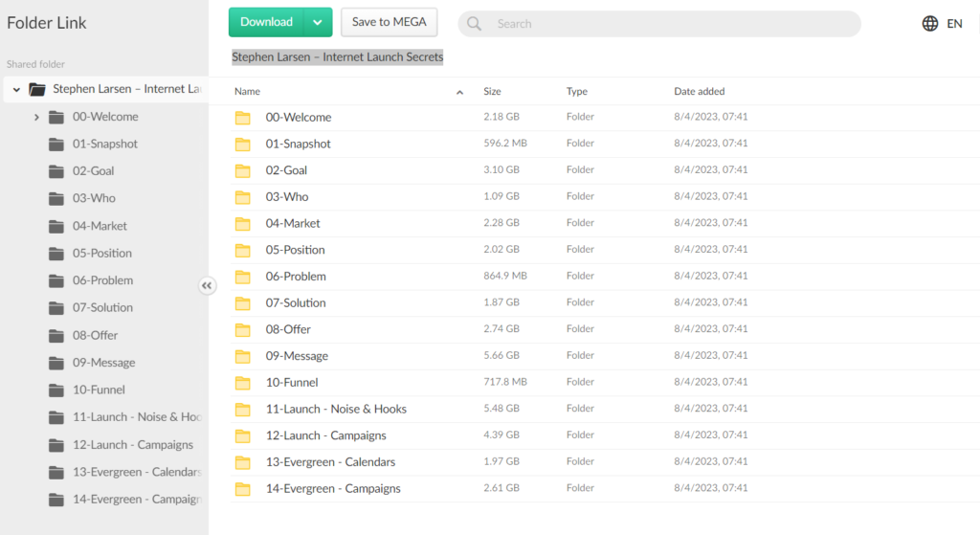Screen dimensions: 980x535
Task: Click the search magnifier icon
Action: 475,24
